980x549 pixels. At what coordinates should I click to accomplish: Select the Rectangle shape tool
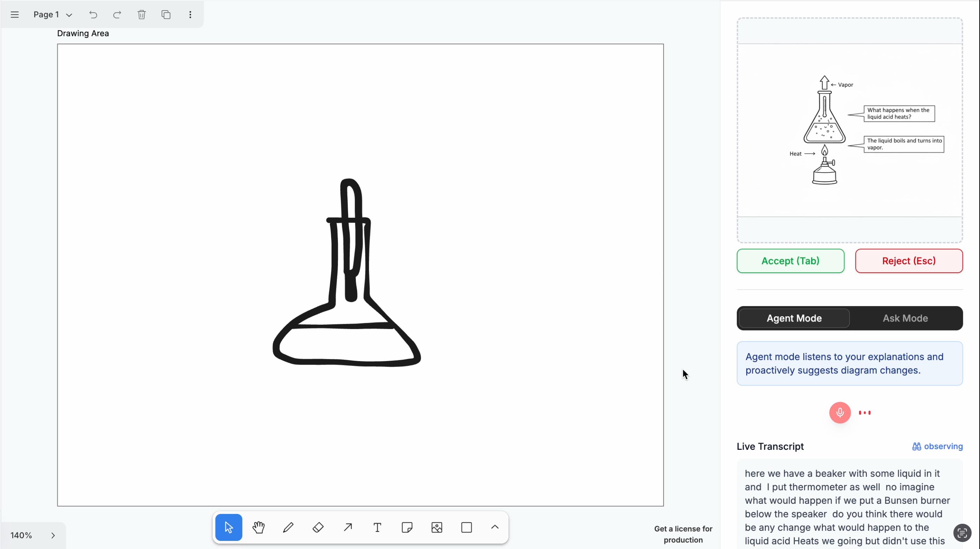click(467, 527)
